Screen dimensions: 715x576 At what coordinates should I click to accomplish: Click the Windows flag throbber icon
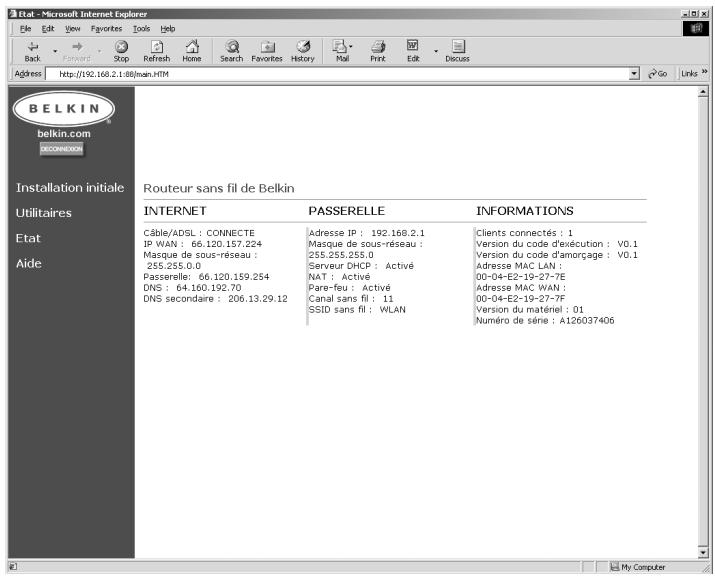pyautogui.click(x=696, y=28)
